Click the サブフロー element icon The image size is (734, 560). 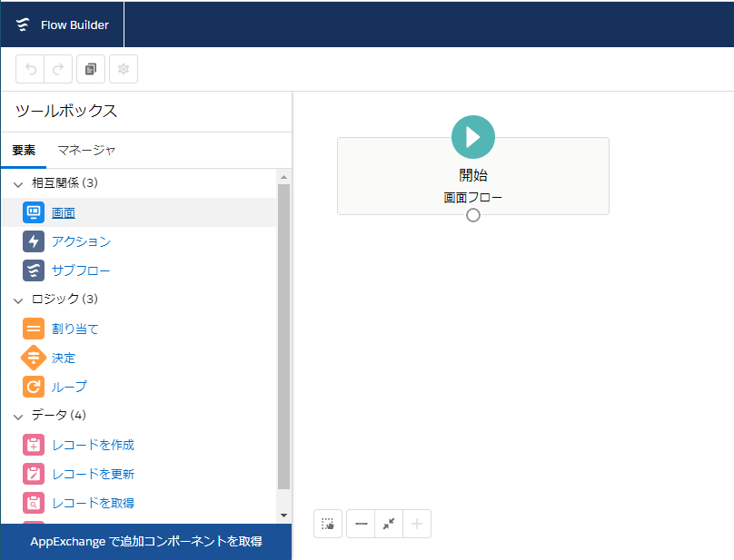[x=34, y=270]
